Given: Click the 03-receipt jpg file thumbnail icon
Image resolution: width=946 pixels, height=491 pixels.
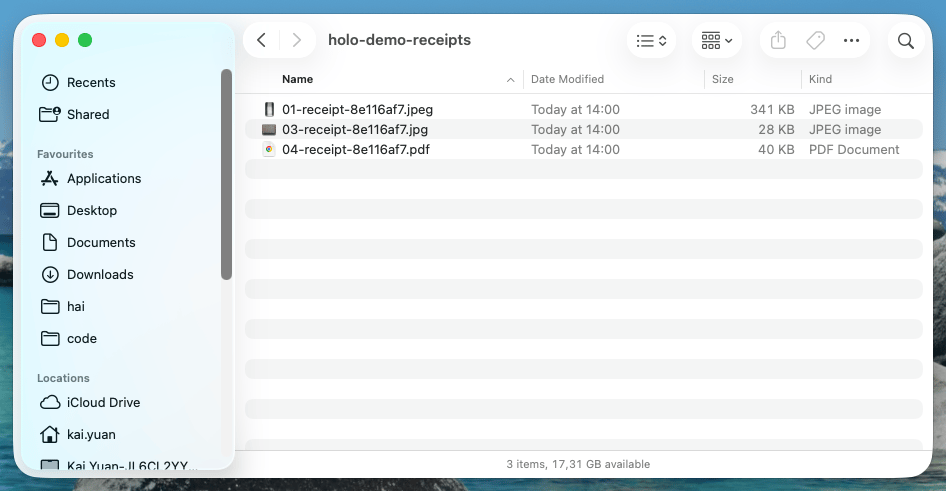Looking at the screenshot, I should [x=269, y=129].
